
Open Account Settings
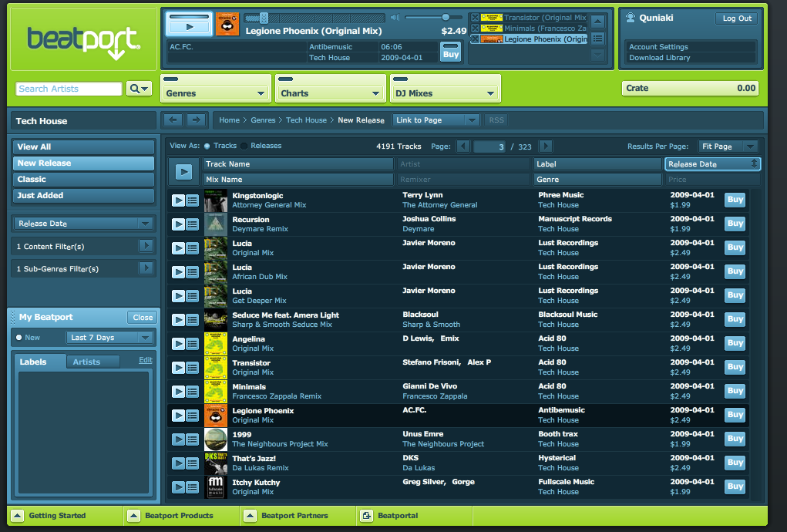[658, 47]
